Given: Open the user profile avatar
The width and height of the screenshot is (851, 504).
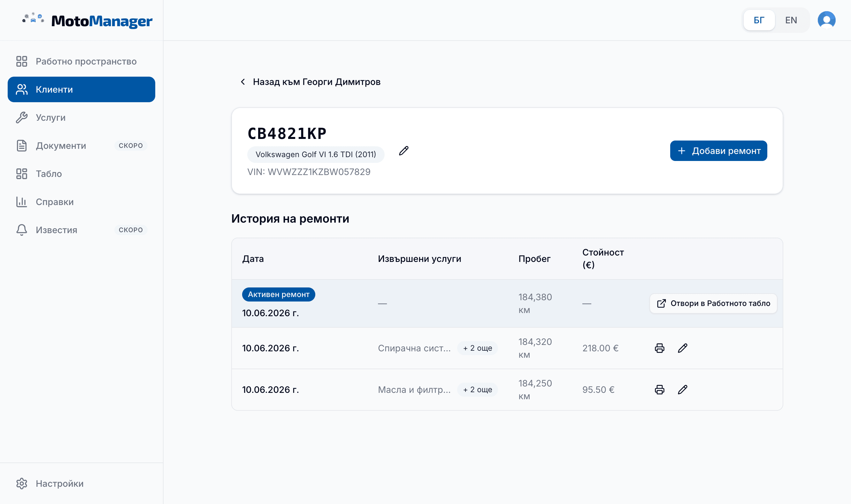Looking at the screenshot, I should tap(826, 20).
